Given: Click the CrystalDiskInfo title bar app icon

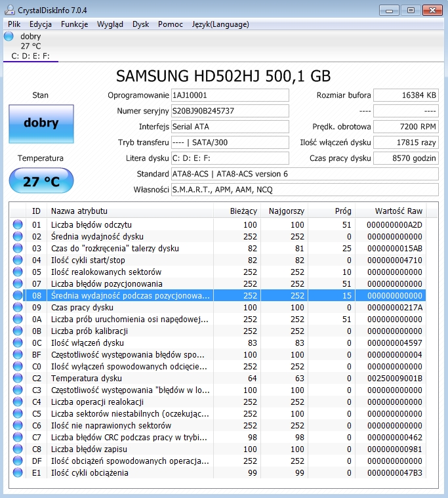Looking at the screenshot, I should (x=10, y=10).
